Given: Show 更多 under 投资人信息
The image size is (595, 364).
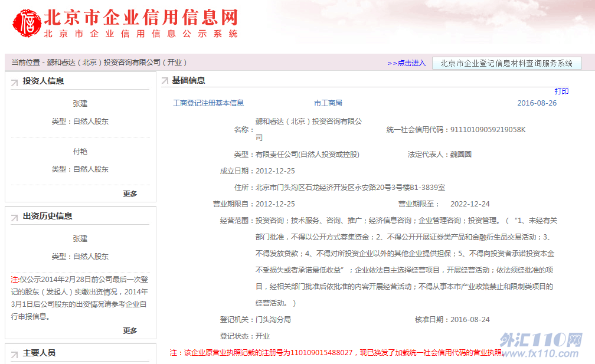Looking at the screenshot, I should point(130,194).
